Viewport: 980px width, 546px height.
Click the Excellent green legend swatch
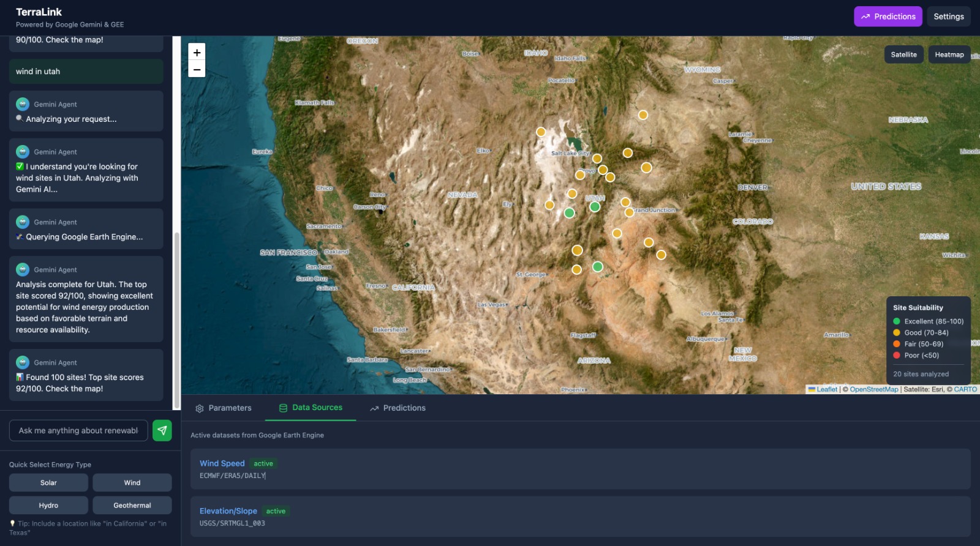[897, 321]
